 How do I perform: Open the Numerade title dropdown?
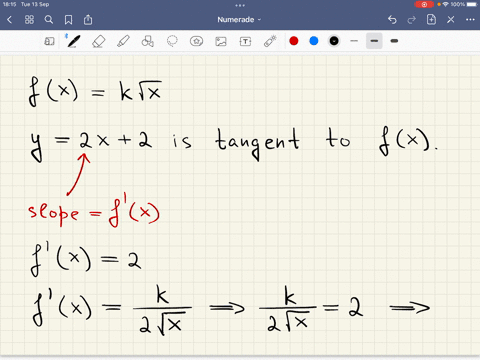239,20
